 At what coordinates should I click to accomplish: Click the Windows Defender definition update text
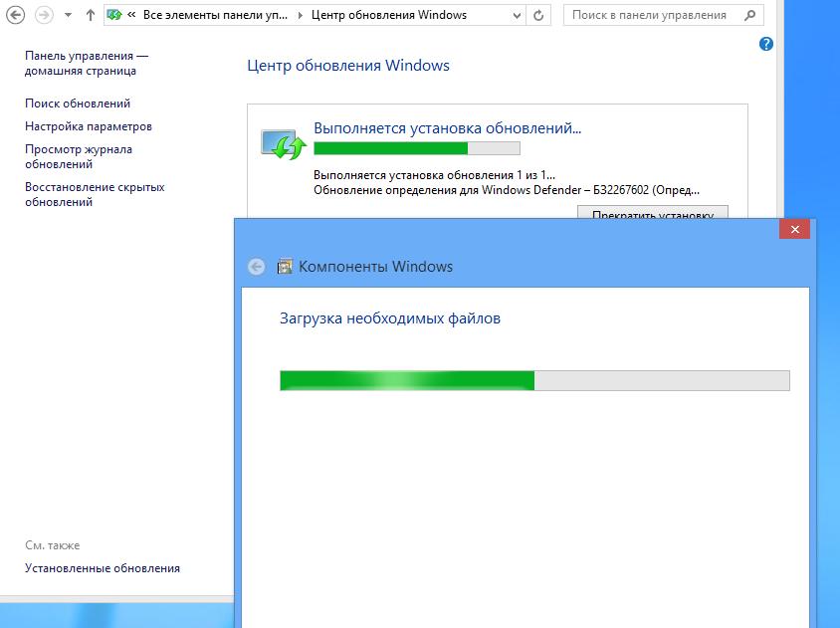coord(507,190)
